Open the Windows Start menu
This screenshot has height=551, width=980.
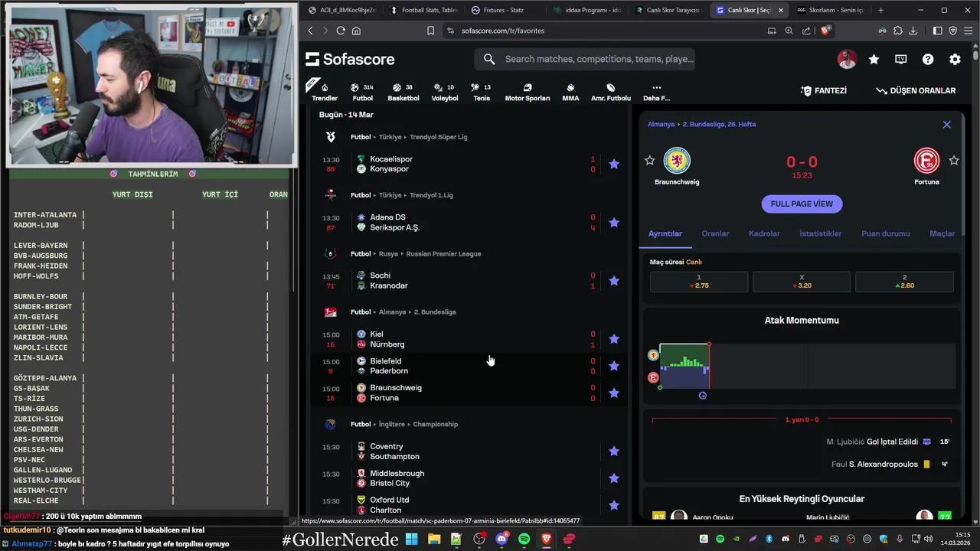[412, 539]
